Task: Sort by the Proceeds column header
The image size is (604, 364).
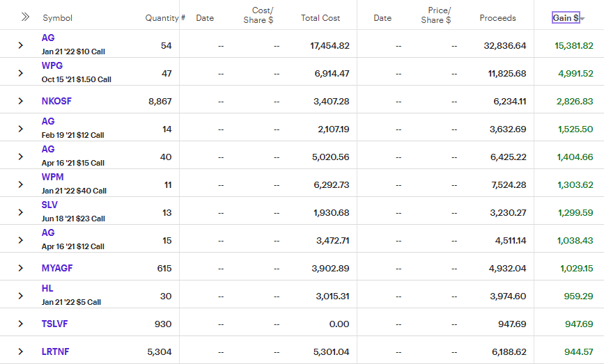Action: click(x=497, y=17)
